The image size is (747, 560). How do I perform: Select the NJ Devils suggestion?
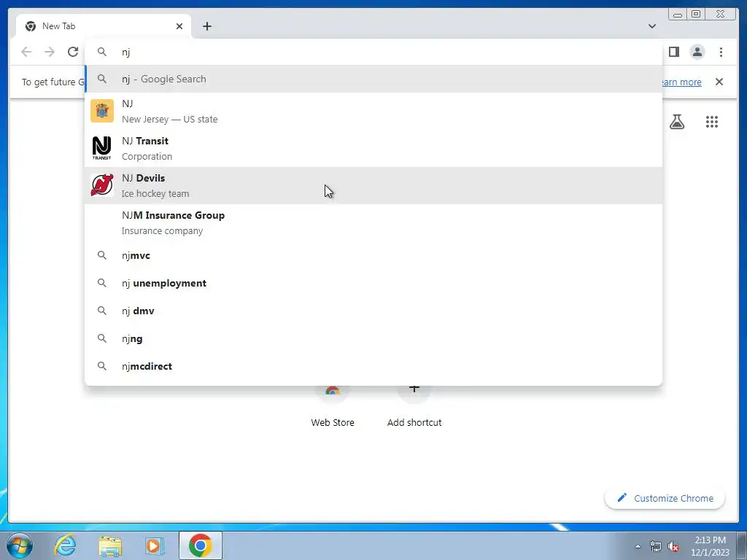pyautogui.click(x=373, y=185)
